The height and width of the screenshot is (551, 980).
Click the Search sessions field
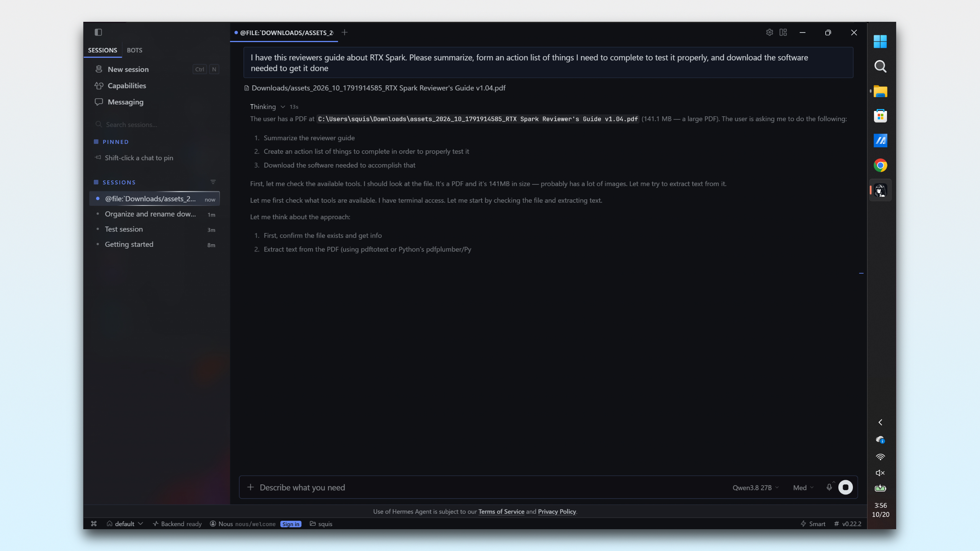(155, 125)
